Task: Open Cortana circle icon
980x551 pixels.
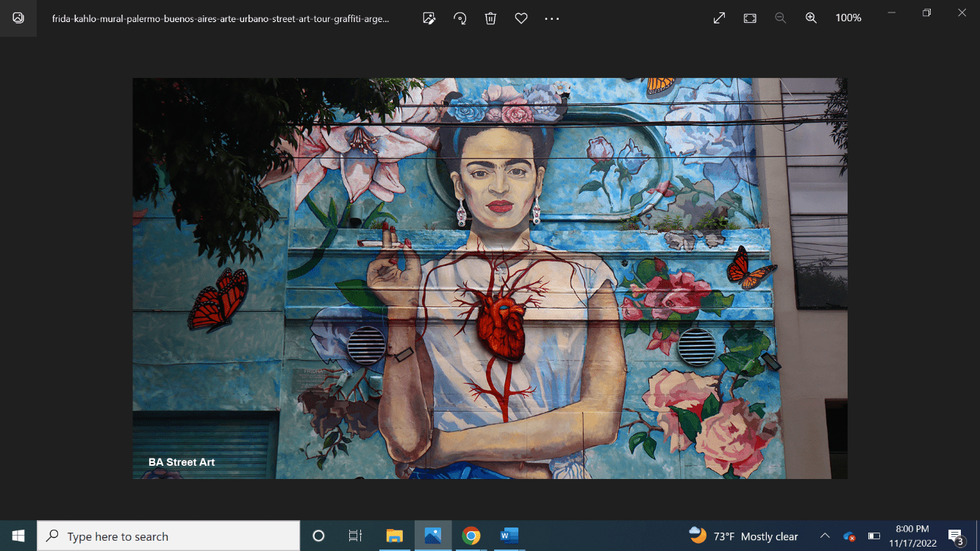Action: point(318,536)
